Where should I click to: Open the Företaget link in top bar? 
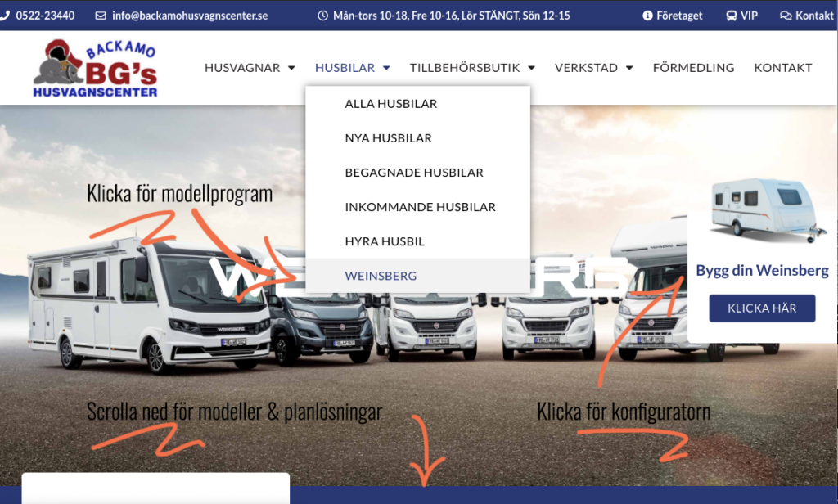tap(679, 16)
